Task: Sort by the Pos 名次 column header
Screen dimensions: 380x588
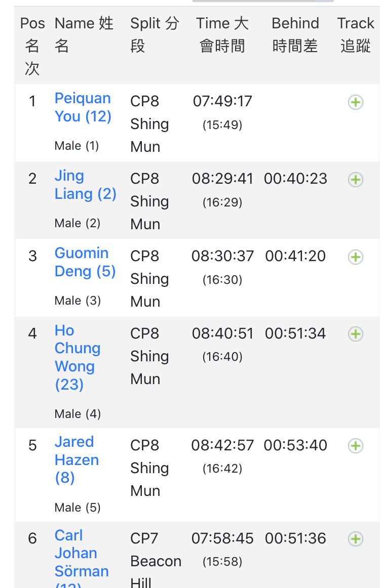Action: tap(32, 46)
